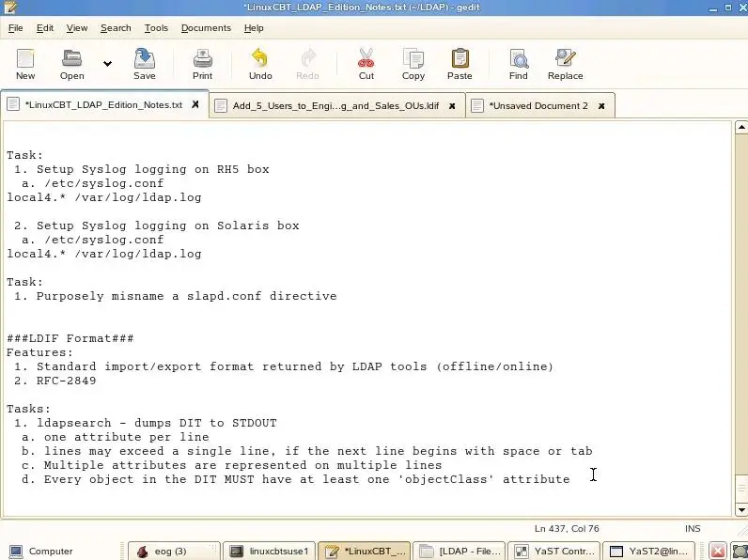The height and width of the screenshot is (560, 748).
Task: Expand the recent files arrow beside Open
Action: point(107,64)
